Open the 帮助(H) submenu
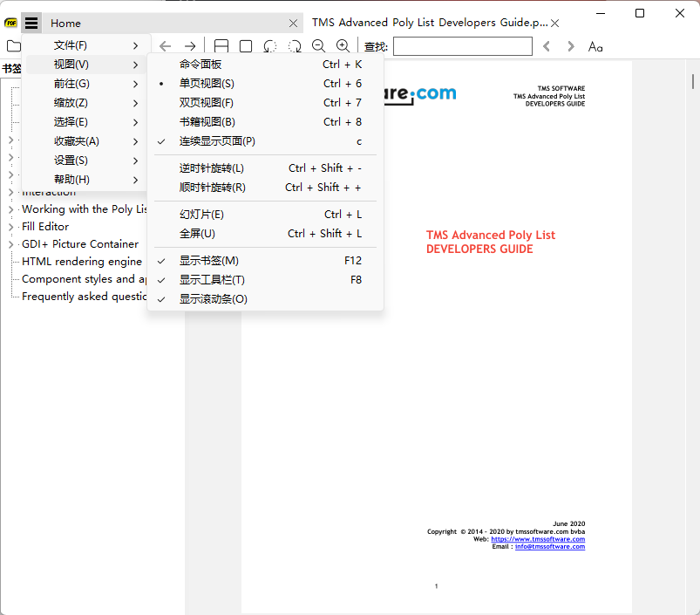This screenshot has height=615, width=700. click(x=86, y=180)
